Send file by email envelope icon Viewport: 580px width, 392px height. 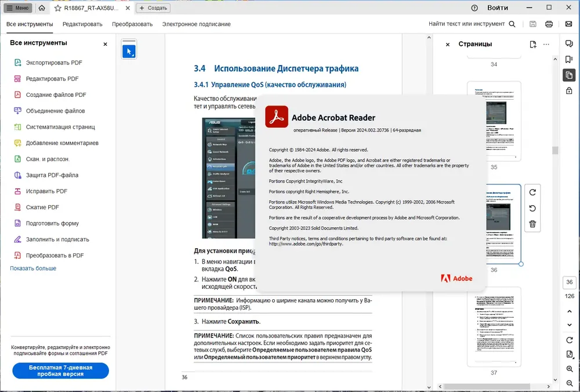point(568,24)
